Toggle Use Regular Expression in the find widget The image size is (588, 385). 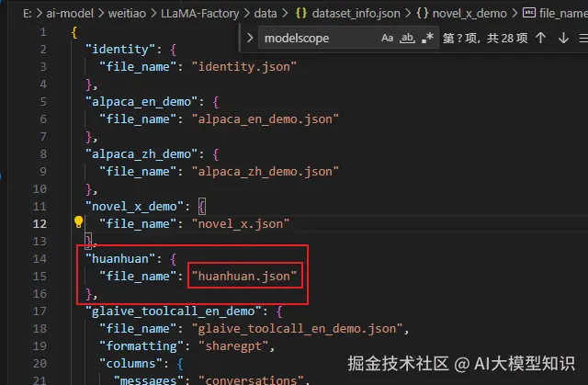[427, 38]
